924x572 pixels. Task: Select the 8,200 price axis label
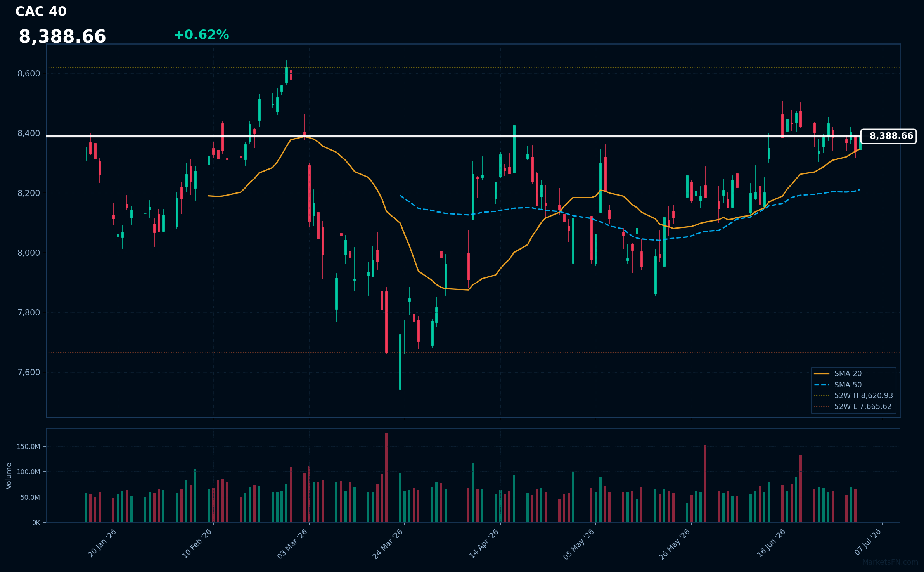tap(29, 193)
